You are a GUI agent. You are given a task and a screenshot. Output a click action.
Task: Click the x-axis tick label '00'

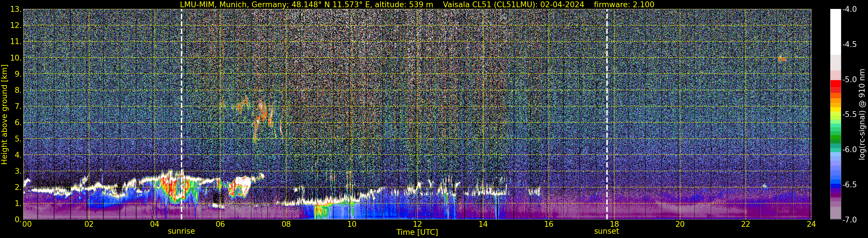point(27,224)
